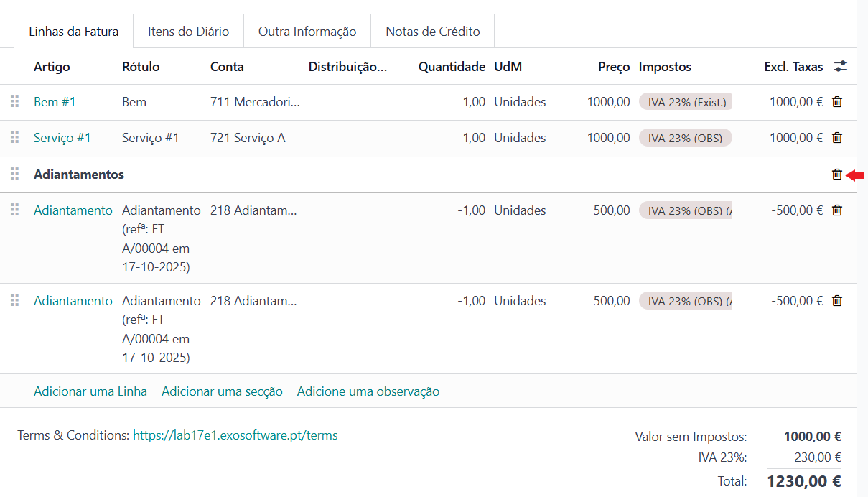The height and width of the screenshot is (497, 868).
Task: Delete the second Adiantamento line
Action: [836, 301]
